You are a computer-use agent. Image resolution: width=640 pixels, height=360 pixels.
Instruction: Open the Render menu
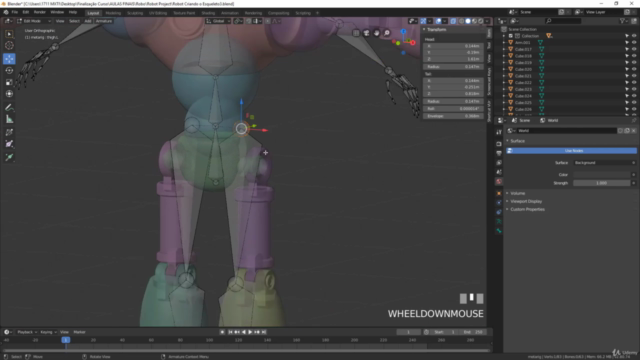pyautogui.click(x=40, y=12)
